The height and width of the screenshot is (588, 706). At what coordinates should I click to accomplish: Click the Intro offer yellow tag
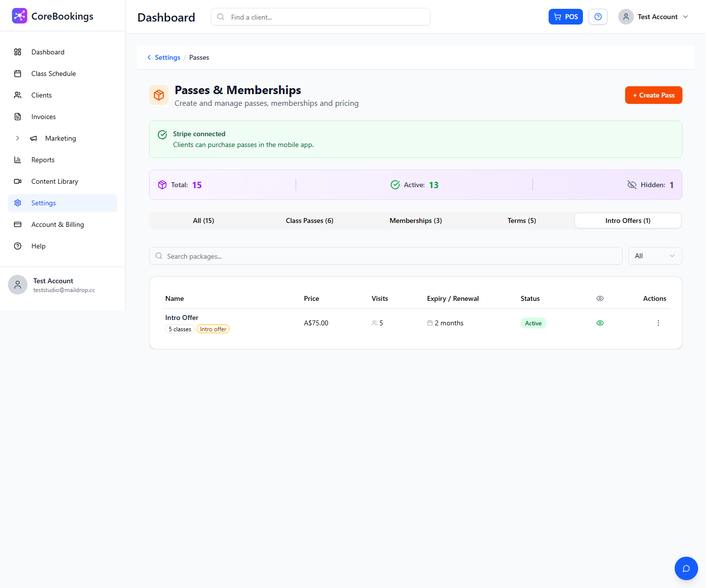tap(213, 329)
